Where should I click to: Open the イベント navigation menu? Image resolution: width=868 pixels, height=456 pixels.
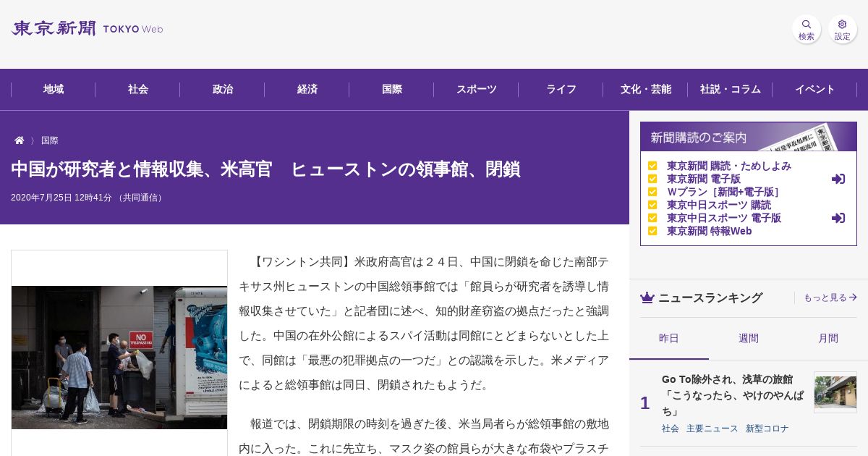tap(815, 89)
